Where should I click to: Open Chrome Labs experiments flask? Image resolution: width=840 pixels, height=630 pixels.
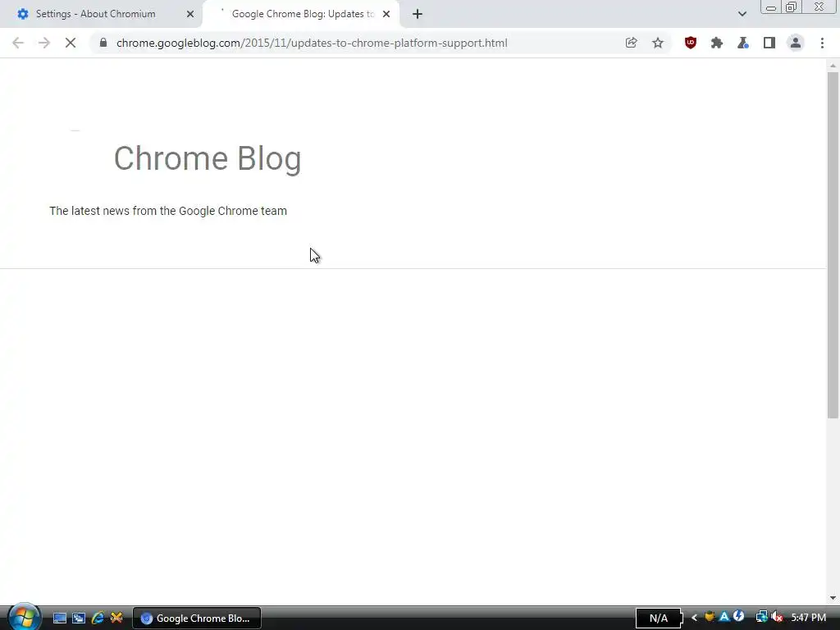(x=743, y=43)
